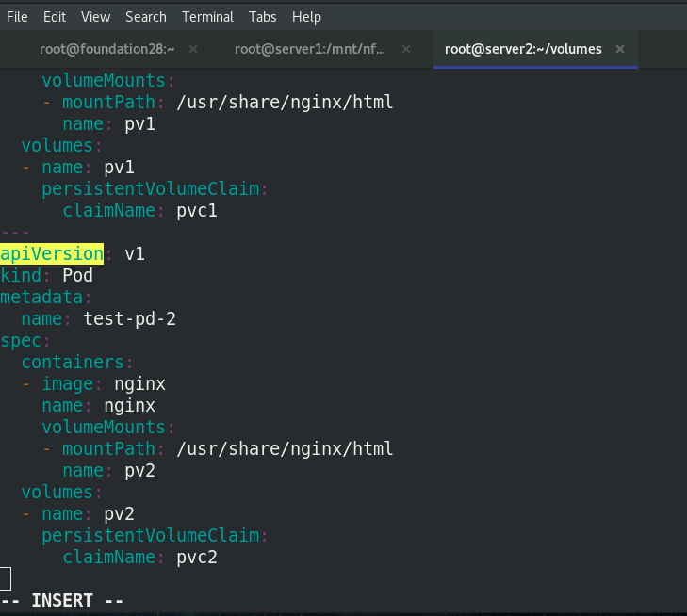Click claimName value pvc1
Viewport: 687px width, 616px height.
pyautogui.click(x=197, y=211)
